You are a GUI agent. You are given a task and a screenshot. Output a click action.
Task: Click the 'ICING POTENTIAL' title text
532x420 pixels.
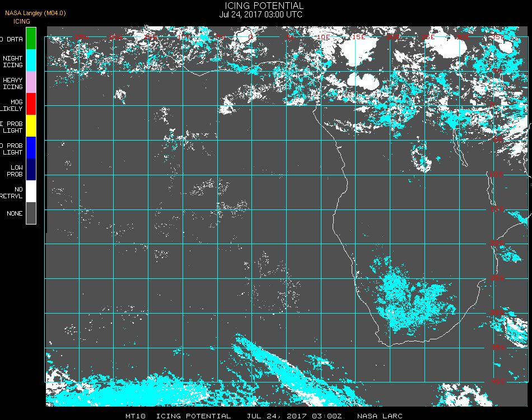click(264, 6)
